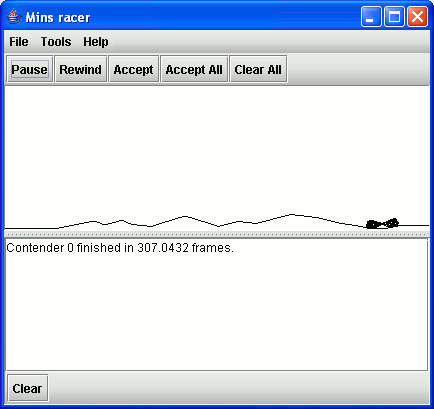The width and height of the screenshot is (434, 409).
Task: Open the Help menu
Action: click(x=96, y=42)
